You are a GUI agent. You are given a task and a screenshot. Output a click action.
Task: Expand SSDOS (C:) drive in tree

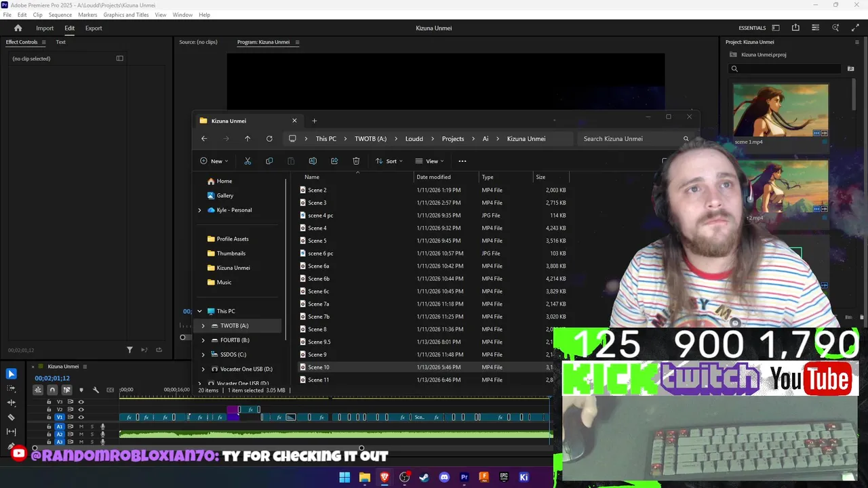203,354
